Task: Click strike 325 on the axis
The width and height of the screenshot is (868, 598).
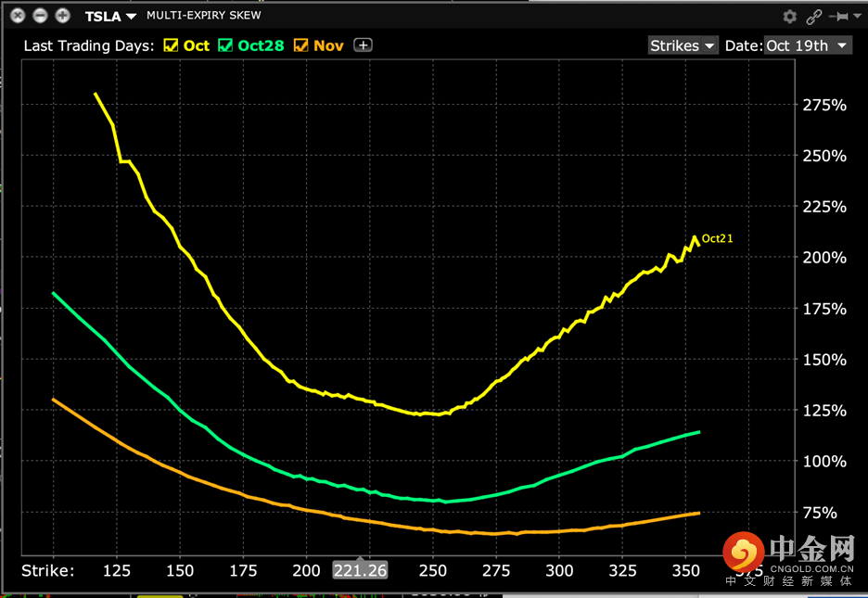Action: [x=623, y=570]
